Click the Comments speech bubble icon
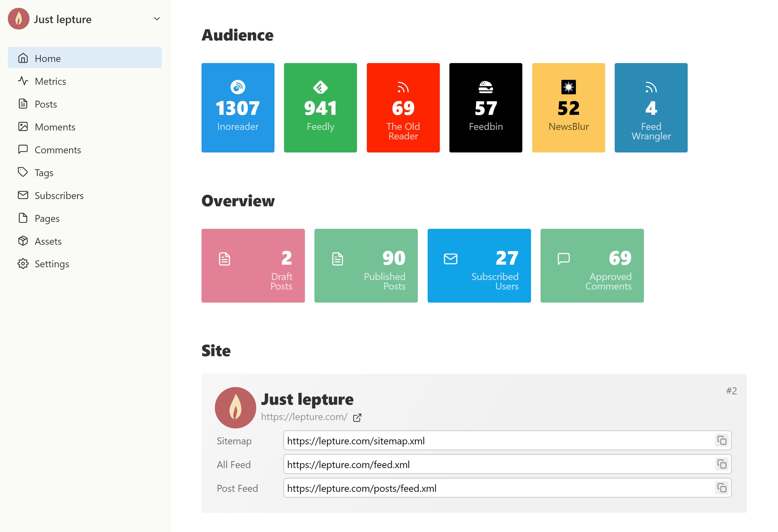778x532 pixels. point(23,149)
